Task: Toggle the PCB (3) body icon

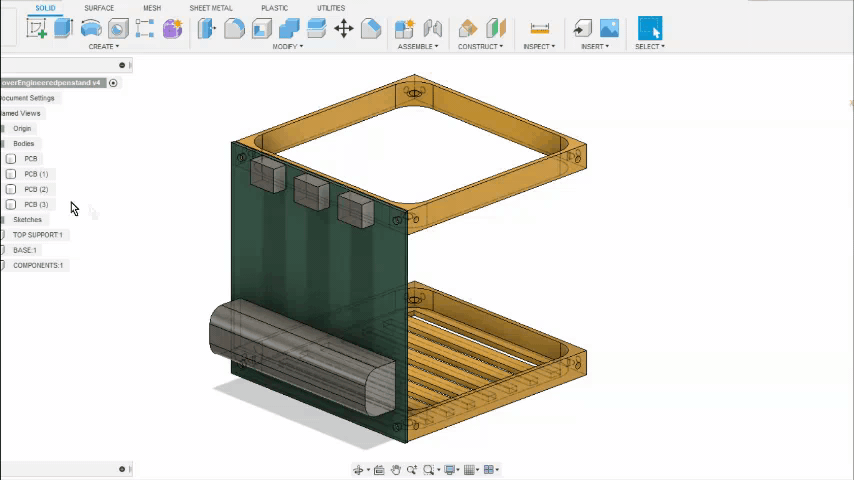Action: (x=11, y=204)
